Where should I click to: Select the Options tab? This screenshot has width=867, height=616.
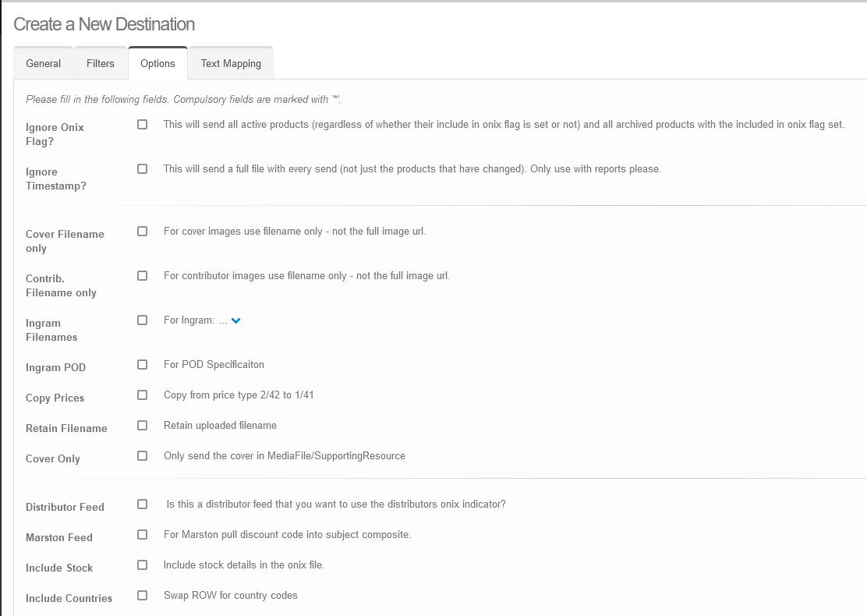[x=157, y=63]
